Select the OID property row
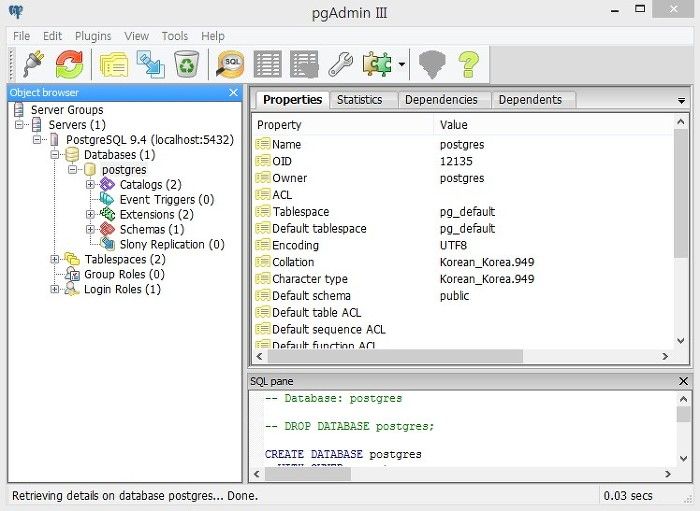 point(463,162)
